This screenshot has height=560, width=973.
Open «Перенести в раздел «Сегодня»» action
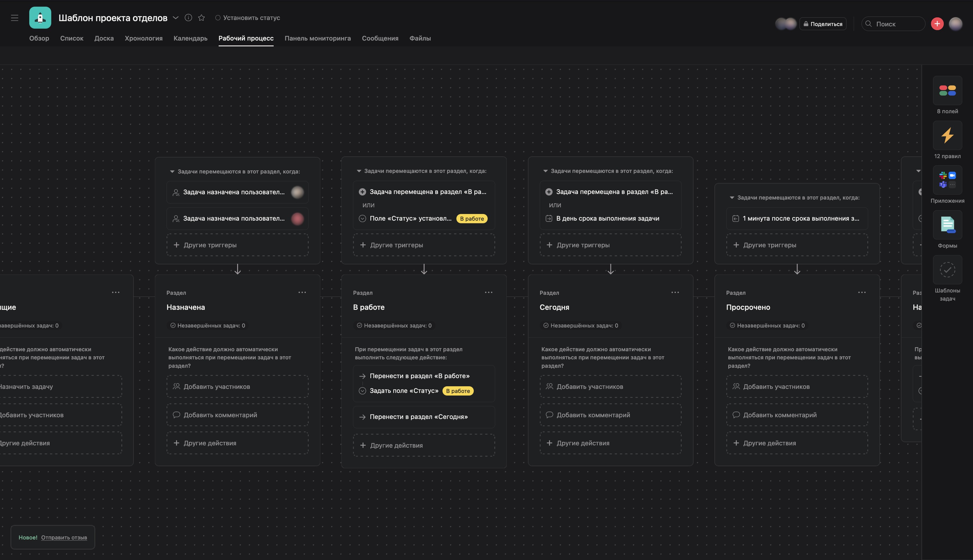click(x=424, y=417)
